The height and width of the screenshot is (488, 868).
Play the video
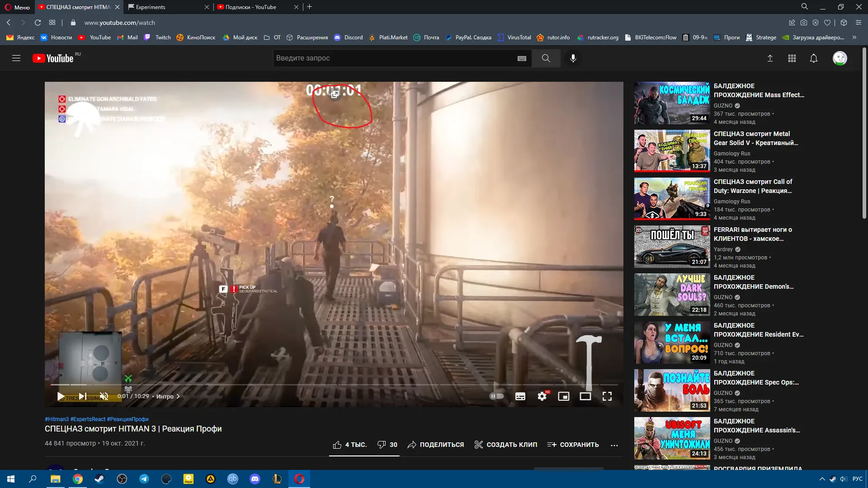pyautogui.click(x=61, y=396)
